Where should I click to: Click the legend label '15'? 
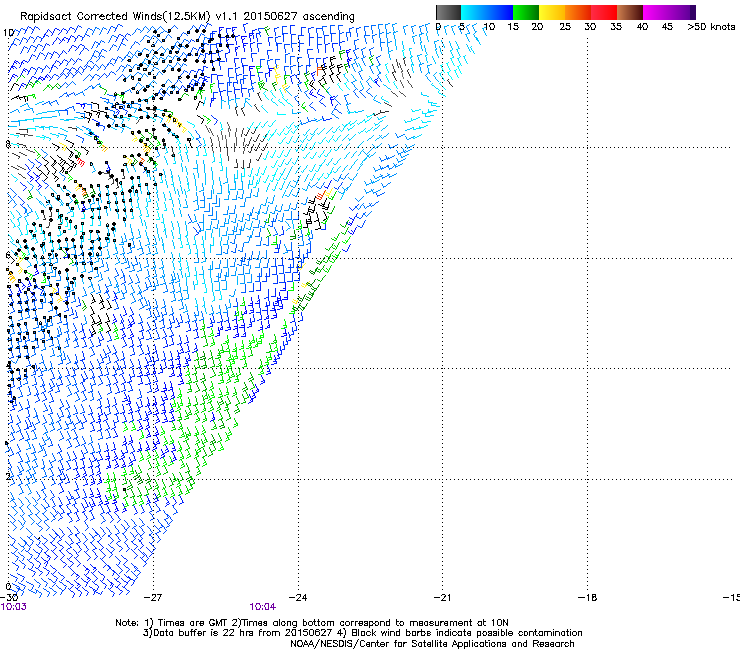513,27
